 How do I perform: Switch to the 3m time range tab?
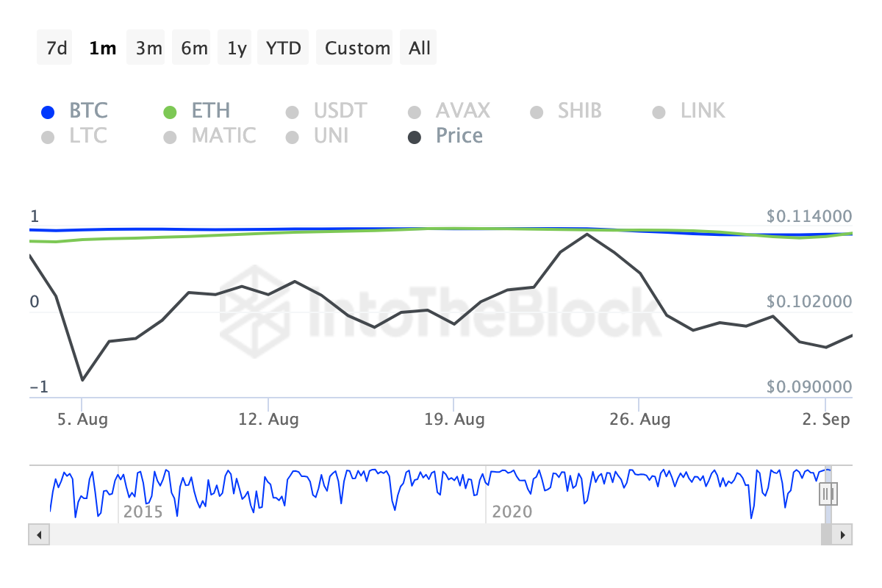(146, 47)
